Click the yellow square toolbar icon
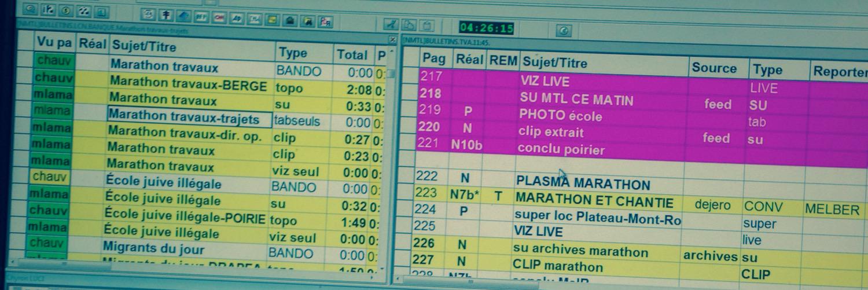The image size is (868, 290). pyautogui.click(x=271, y=20)
